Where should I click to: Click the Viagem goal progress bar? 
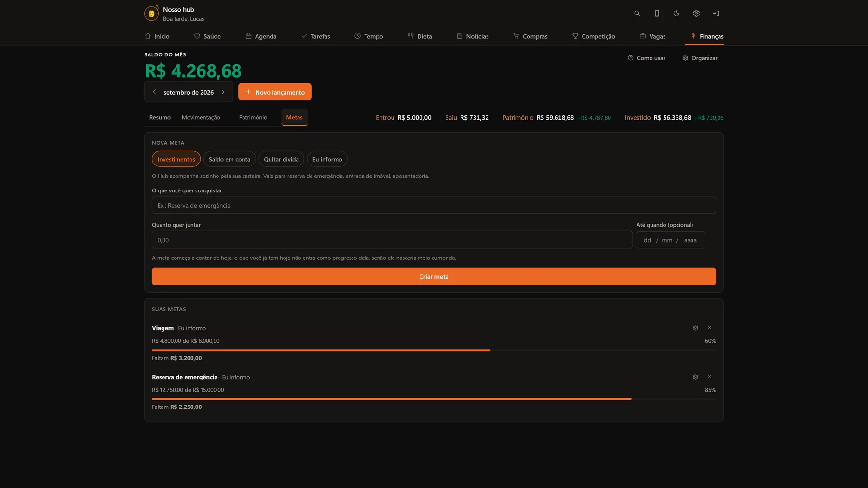[x=434, y=350]
